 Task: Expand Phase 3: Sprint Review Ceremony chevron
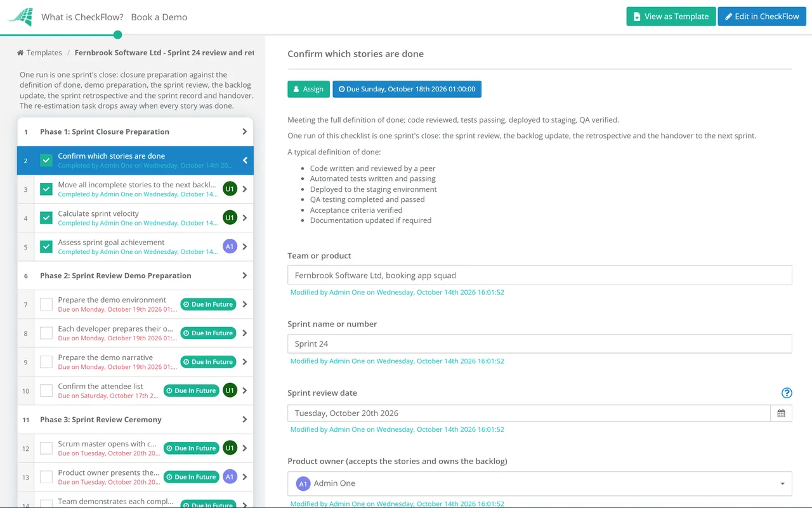click(245, 420)
